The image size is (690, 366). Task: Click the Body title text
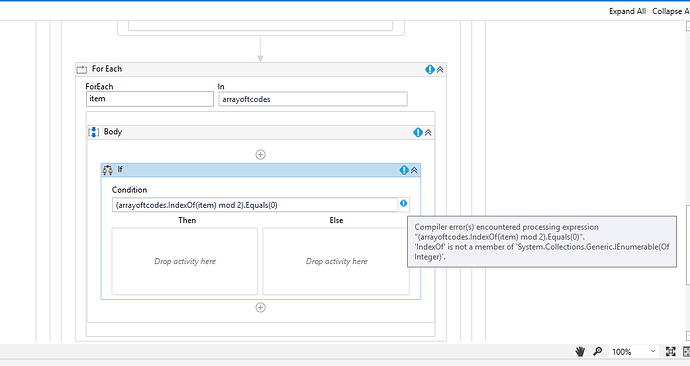[x=113, y=132]
